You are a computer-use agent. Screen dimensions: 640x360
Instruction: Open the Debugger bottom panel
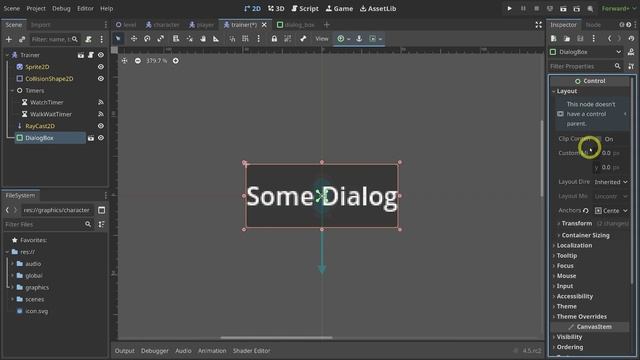155,351
